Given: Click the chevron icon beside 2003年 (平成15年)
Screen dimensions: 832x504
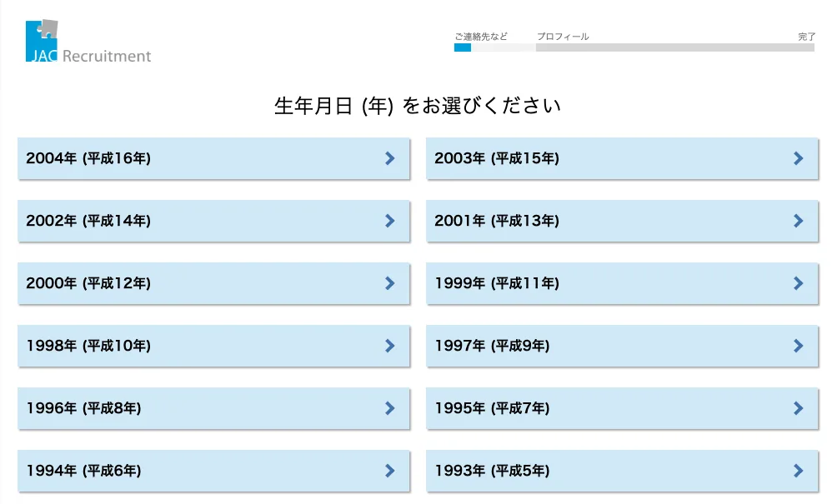Looking at the screenshot, I should click(x=799, y=158).
